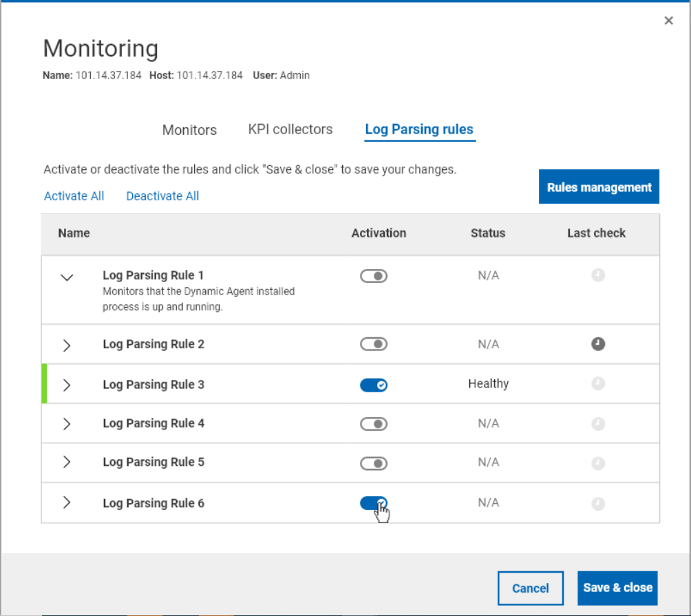This screenshot has height=616, width=691.
Task: Click the dark clock icon for Rule 2
Action: coord(598,344)
